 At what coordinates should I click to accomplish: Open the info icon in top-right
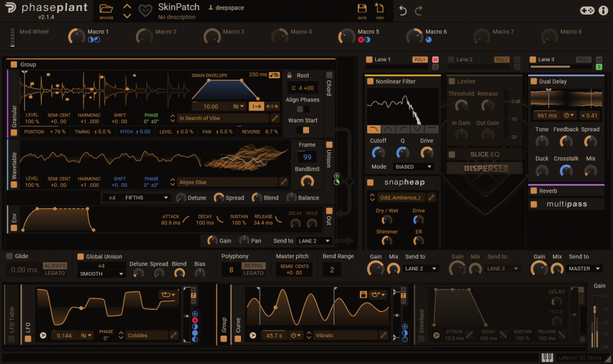point(603,10)
